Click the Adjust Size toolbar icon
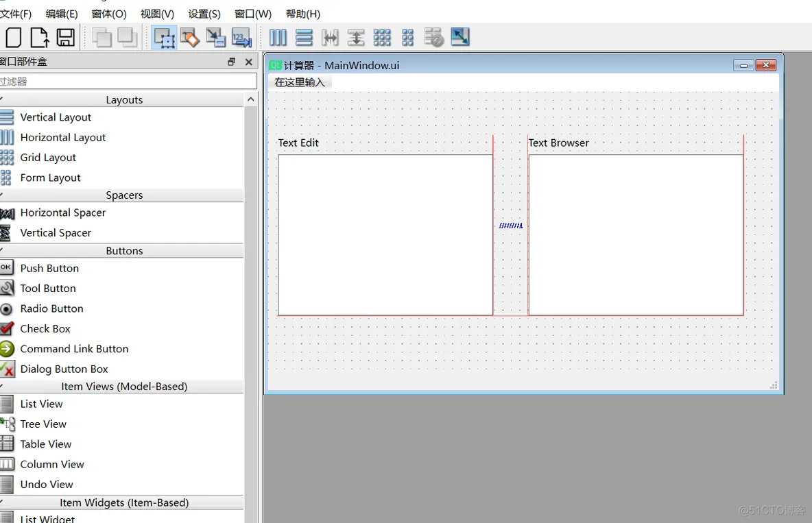Viewport: 812px width, 523px height. tap(460, 37)
